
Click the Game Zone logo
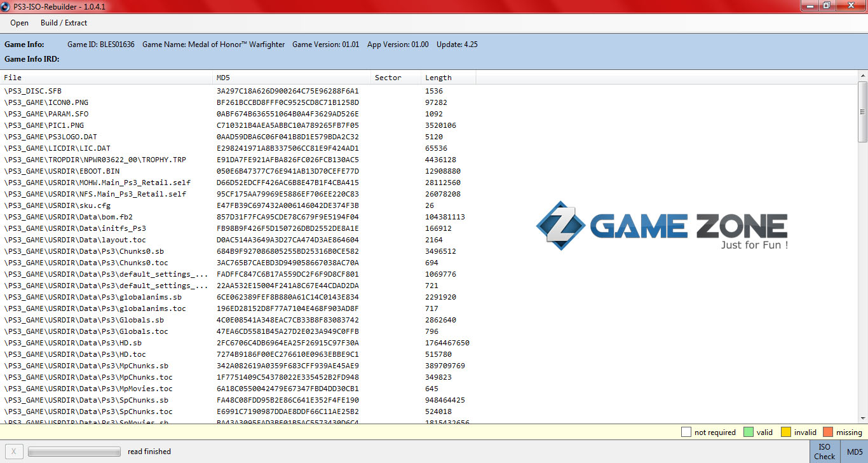click(661, 226)
